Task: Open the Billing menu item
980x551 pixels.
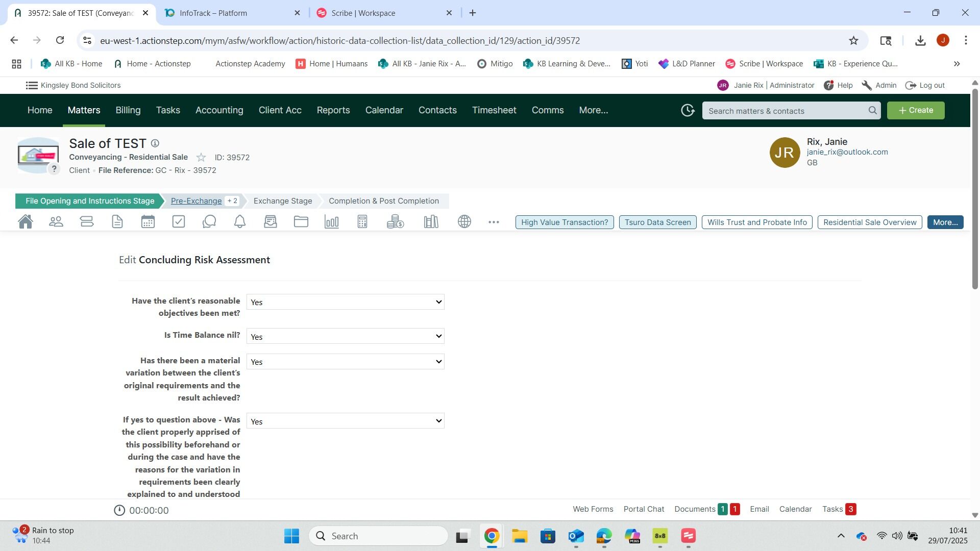Action: pyautogui.click(x=128, y=110)
